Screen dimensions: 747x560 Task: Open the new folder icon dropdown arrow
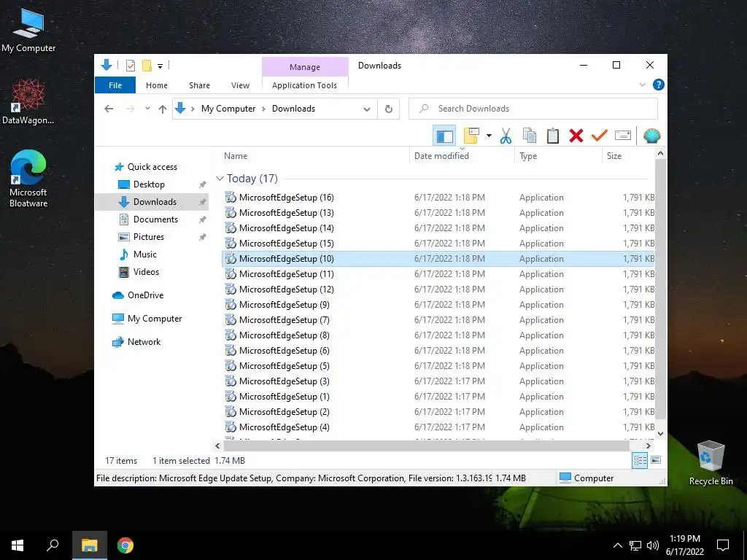pyautogui.click(x=489, y=136)
